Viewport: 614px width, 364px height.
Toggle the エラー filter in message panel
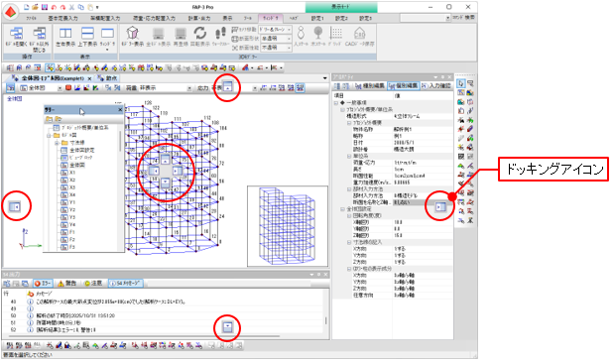(43, 283)
